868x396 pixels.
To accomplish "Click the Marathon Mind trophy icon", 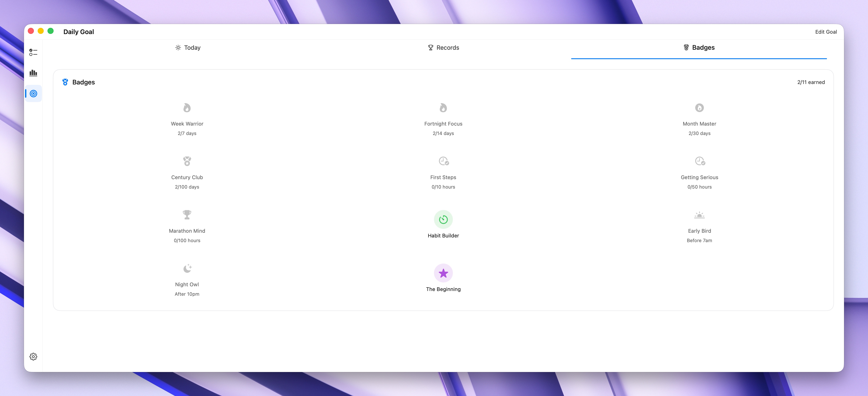I will click(187, 214).
